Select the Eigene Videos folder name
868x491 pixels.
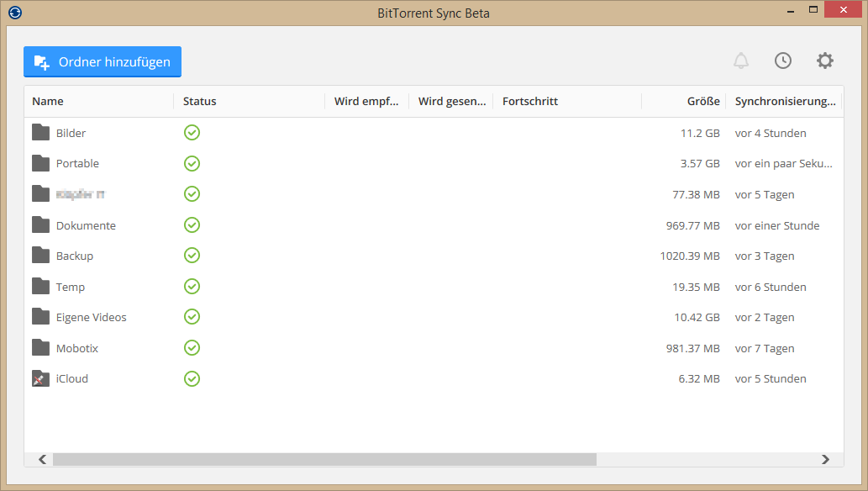92,318
